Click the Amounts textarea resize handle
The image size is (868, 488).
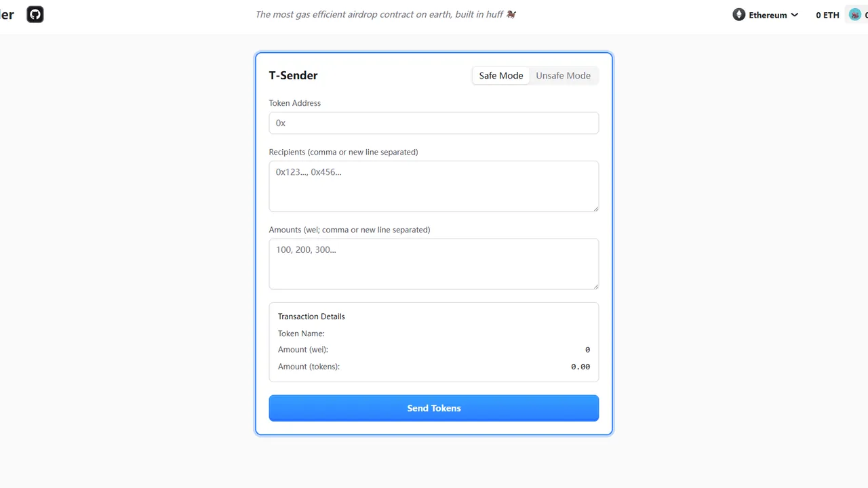(x=595, y=286)
